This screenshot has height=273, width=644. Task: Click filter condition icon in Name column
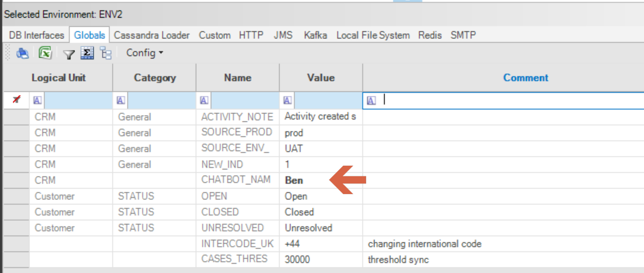coord(204,100)
